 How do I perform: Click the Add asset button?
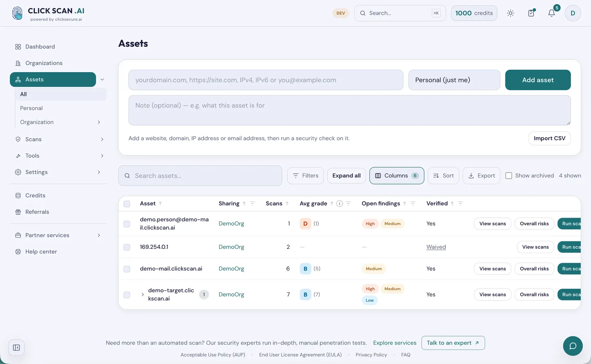[538, 80]
